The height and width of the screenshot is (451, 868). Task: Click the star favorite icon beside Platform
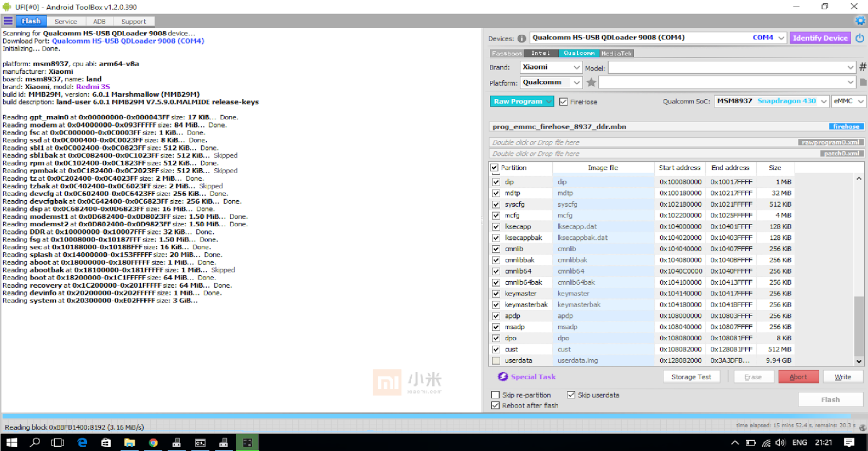591,82
